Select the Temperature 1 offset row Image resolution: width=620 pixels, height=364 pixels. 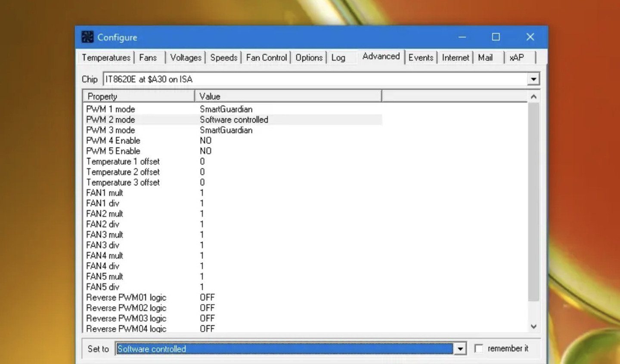(x=232, y=161)
